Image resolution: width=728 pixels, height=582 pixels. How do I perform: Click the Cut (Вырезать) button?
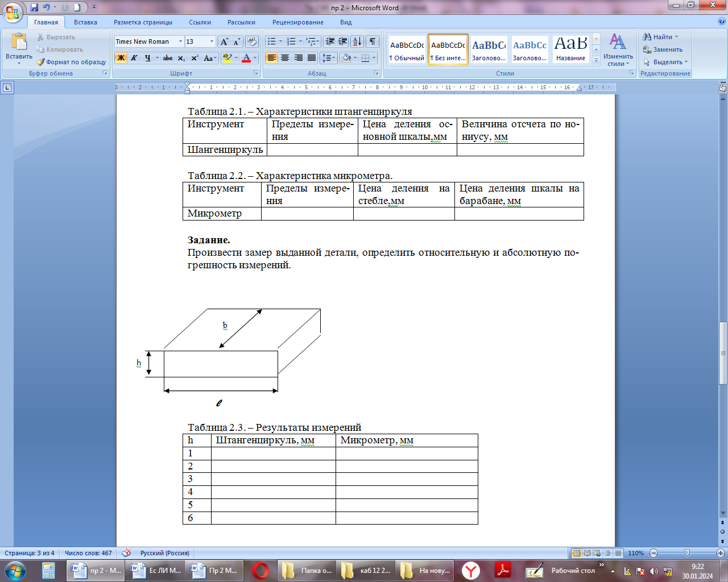[x=56, y=37]
